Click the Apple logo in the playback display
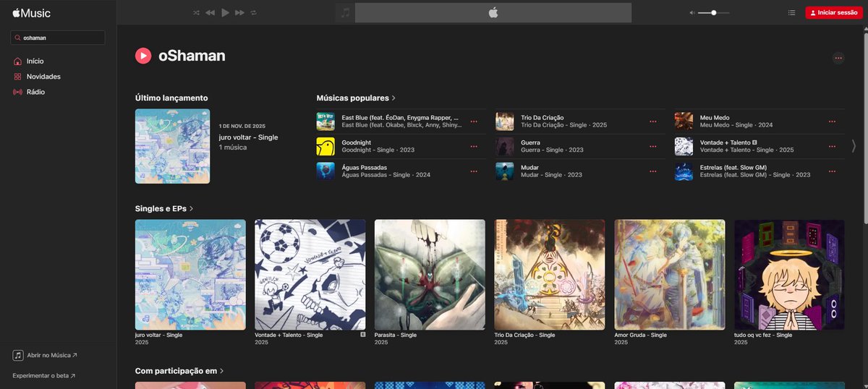Viewport: 868px width, 389px height. click(493, 12)
